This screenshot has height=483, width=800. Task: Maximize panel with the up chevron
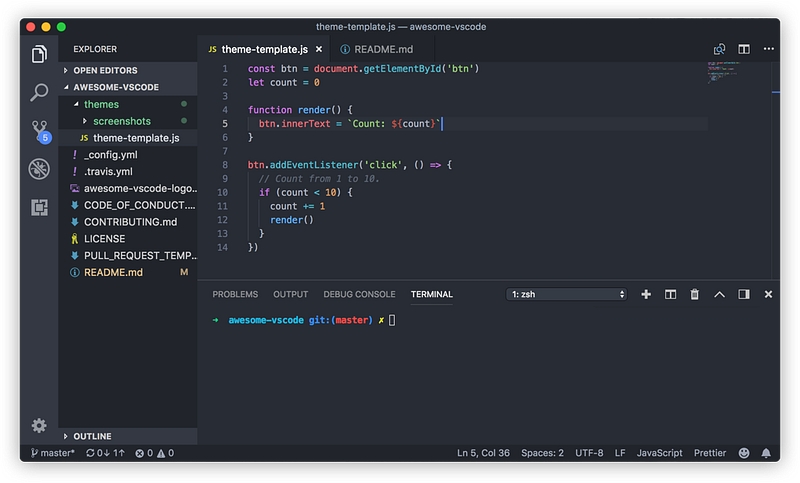click(x=719, y=294)
